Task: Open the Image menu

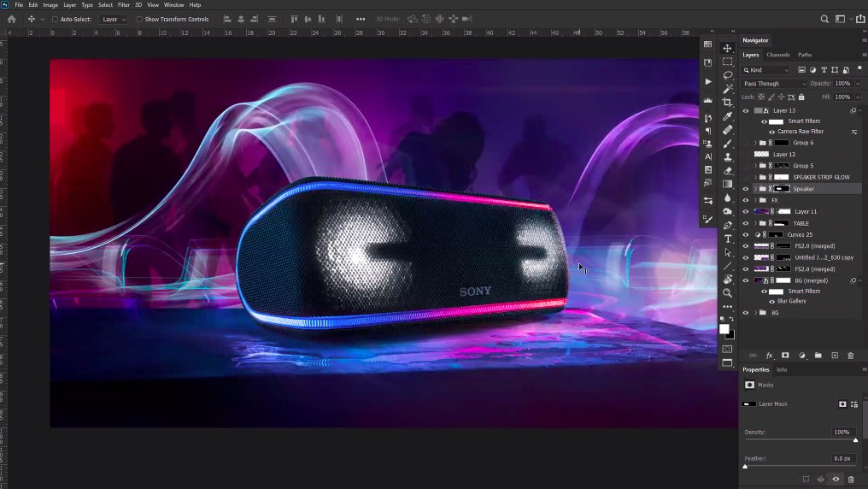Action: (x=50, y=5)
